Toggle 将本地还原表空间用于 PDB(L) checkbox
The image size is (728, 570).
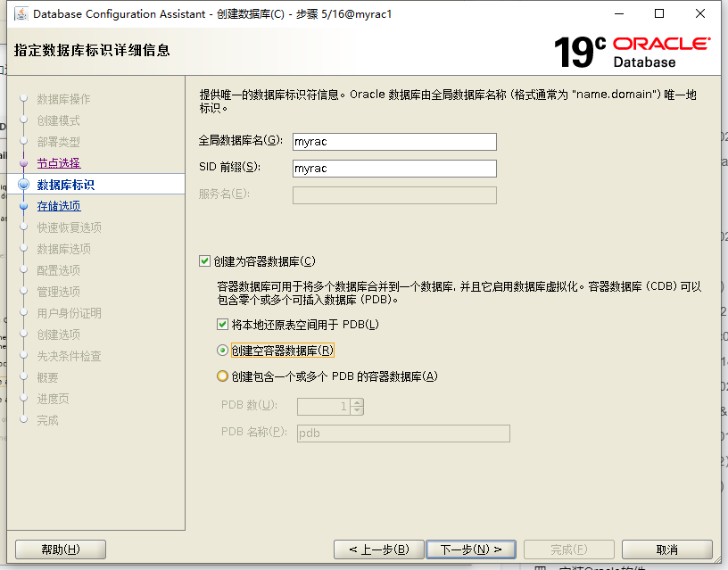(222, 324)
